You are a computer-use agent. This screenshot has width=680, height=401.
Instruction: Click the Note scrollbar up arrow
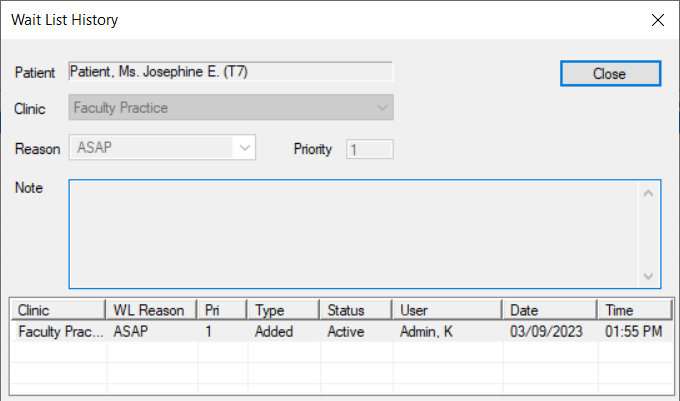click(648, 193)
